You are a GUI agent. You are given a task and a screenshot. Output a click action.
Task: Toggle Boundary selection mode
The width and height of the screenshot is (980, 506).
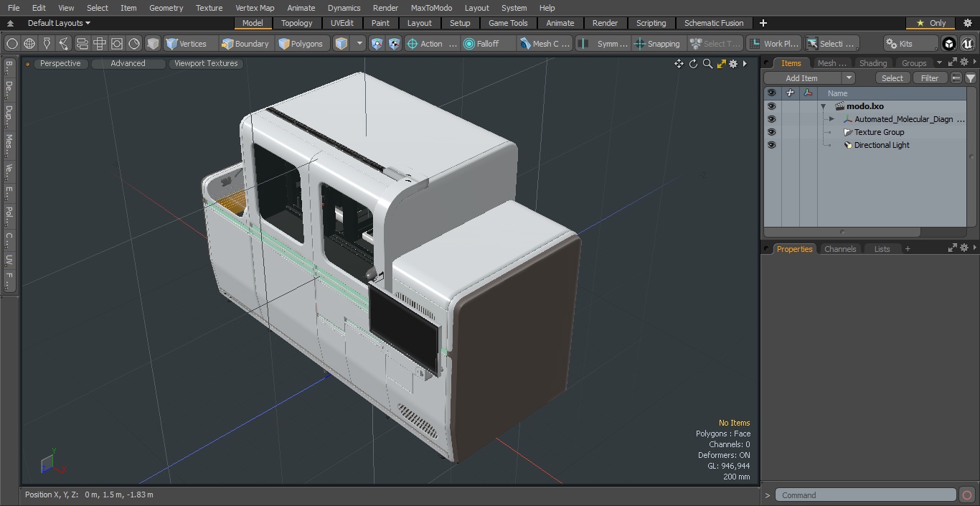[x=245, y=44]
